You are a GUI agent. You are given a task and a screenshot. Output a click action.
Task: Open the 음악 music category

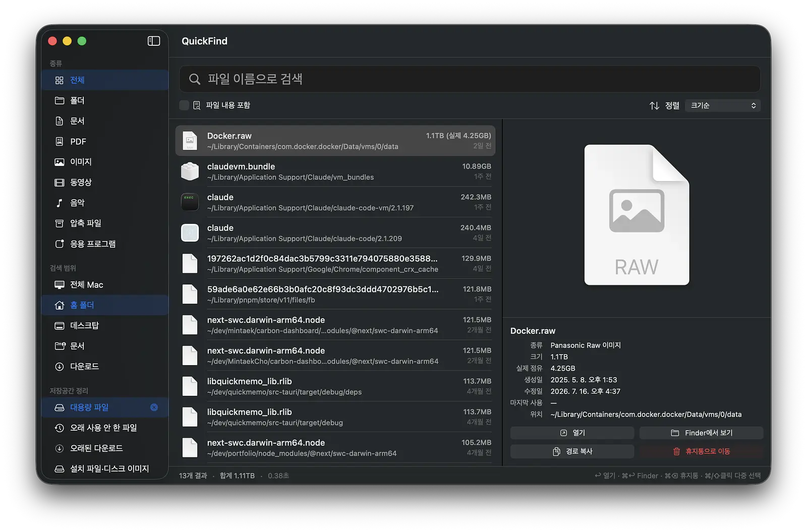point(105,203)
